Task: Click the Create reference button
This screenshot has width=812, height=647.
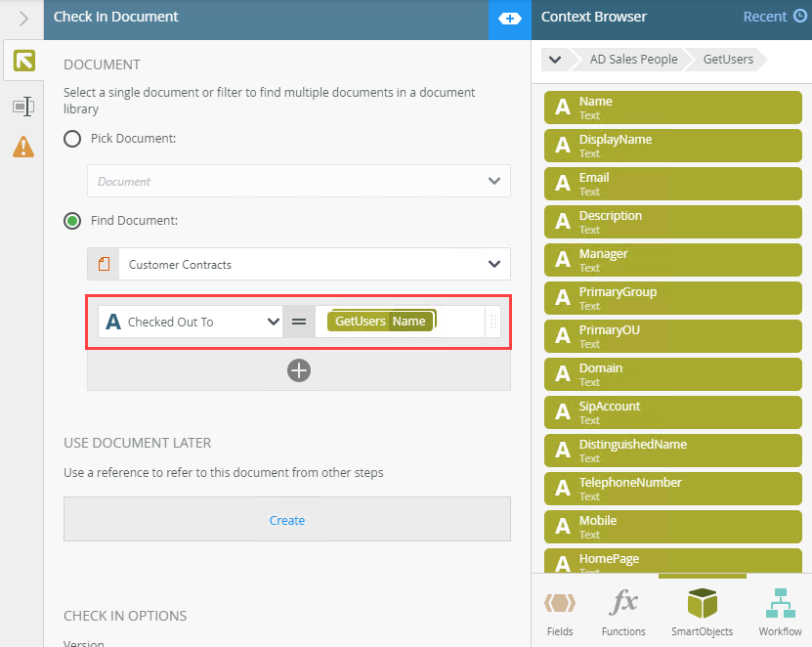Action: click(287, 520)
